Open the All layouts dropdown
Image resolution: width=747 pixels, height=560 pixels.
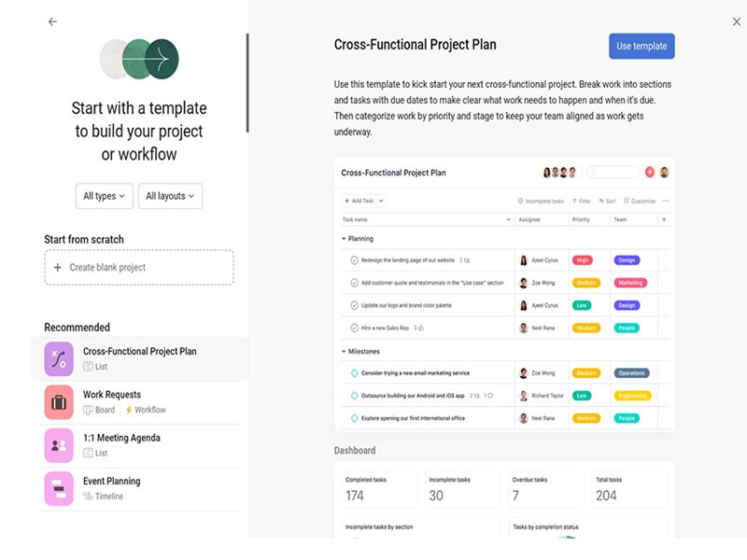(x=171, y=196)
